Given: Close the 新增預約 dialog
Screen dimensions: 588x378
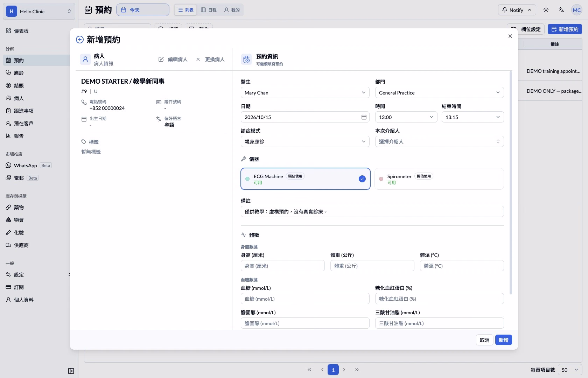Looking at the screenshot, I should pyautogui.click(x=510, y=36).
